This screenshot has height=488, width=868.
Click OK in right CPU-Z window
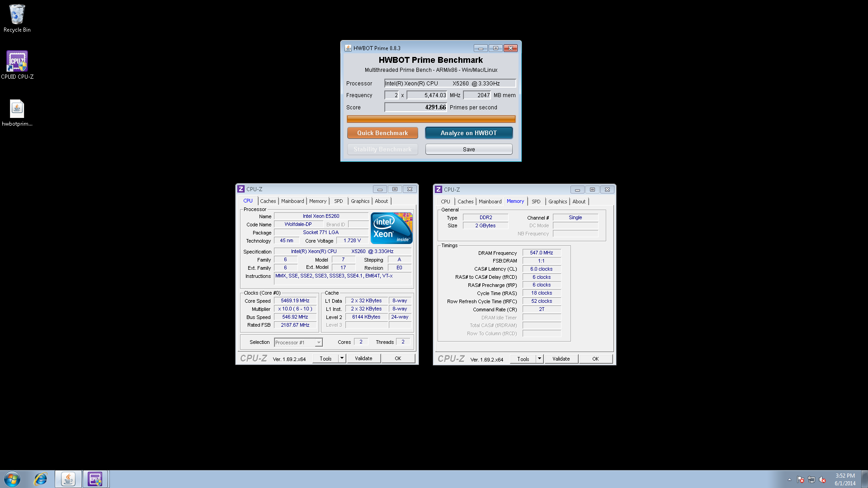(x=595, y=359)
